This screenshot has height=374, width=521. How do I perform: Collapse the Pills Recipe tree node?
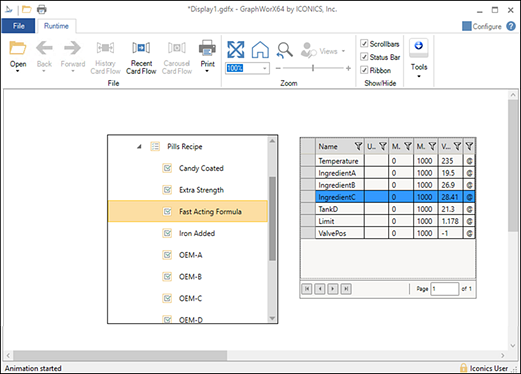point(139,146)
